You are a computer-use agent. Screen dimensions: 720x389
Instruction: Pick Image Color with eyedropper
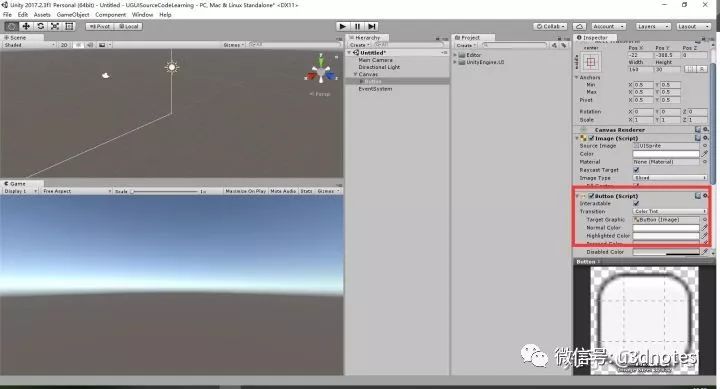click(705, 154)
